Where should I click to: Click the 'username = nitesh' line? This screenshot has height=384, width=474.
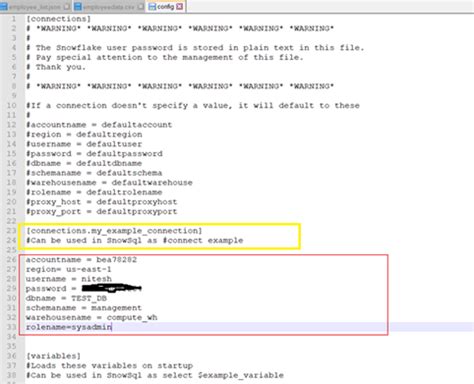(x=69, y=279)
